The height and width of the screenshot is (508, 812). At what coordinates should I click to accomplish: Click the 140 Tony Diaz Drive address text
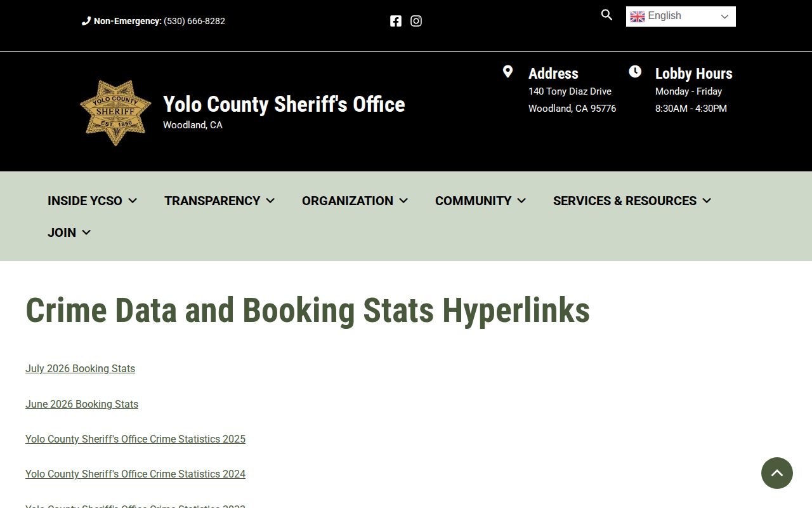[x=570, y=91]
